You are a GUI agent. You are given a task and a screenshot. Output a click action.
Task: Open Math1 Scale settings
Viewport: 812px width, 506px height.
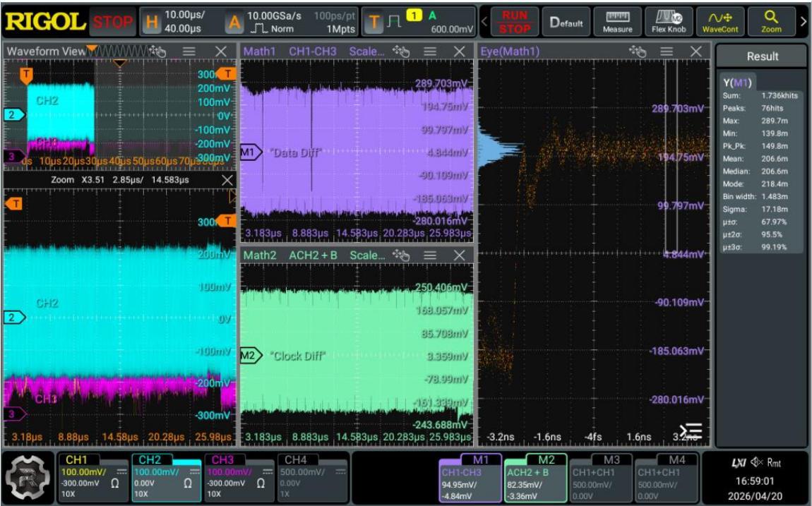(x=366, y=52)
